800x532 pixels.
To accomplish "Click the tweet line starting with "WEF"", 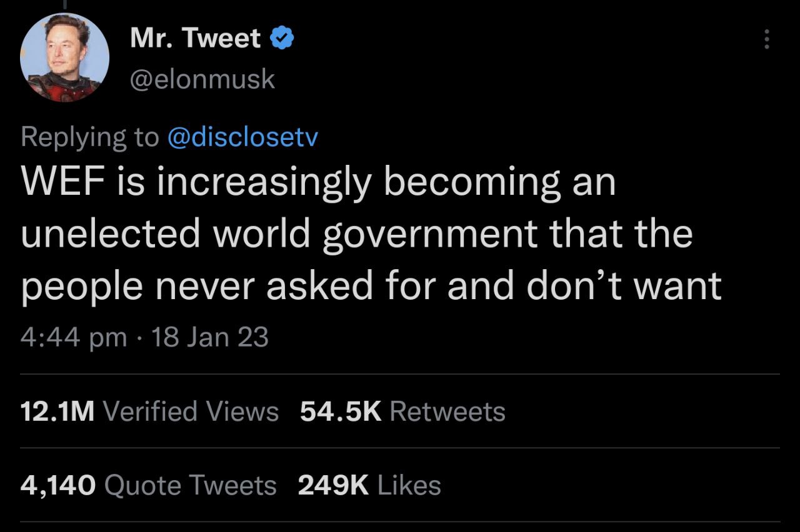I will (x=317, y=182).
